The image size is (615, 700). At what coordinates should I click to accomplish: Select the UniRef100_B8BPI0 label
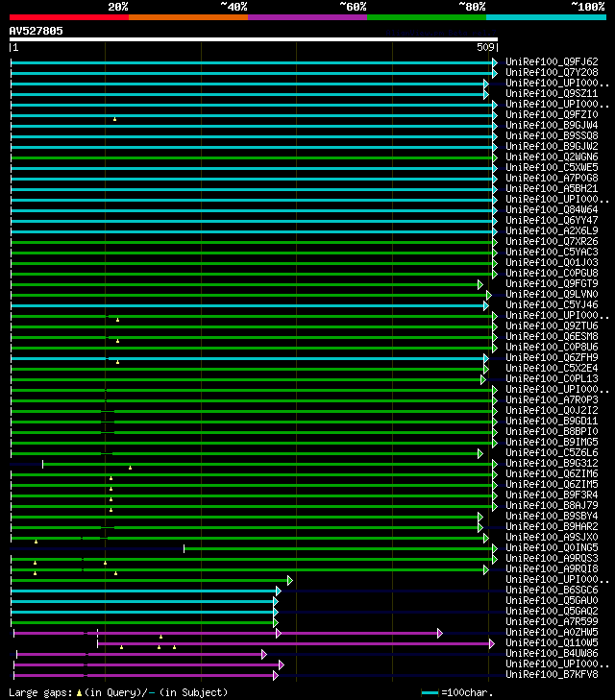[x=552, y=431]
